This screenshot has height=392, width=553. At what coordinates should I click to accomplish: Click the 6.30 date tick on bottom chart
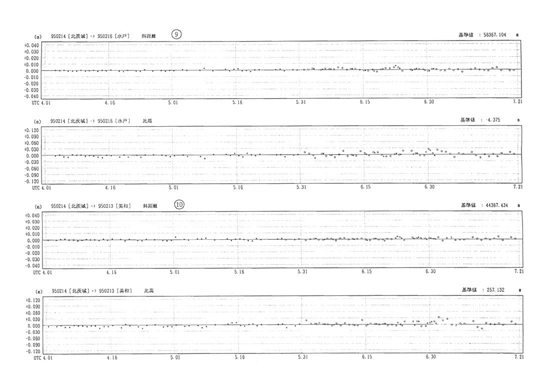point(430,357)
